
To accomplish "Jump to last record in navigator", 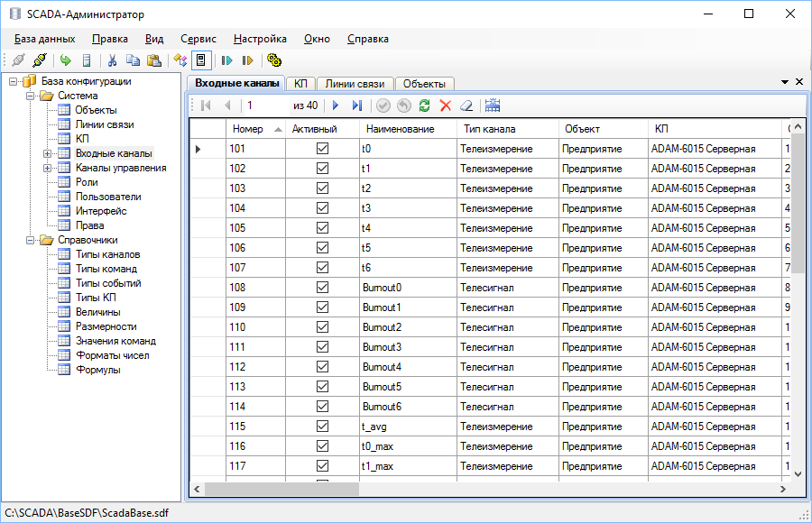I will click(x=356, y=106).
